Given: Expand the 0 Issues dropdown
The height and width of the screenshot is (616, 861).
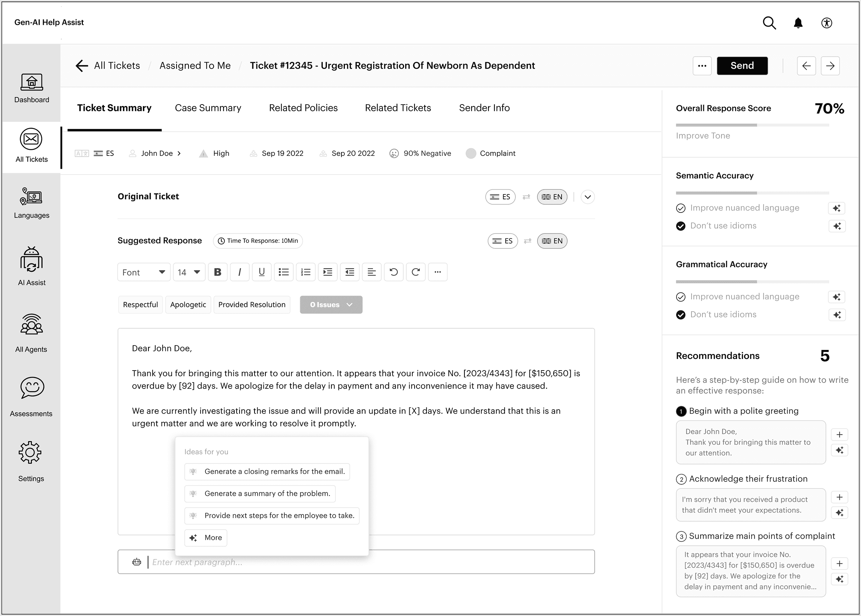Looking at the screenshot, I should pos(331,305).
